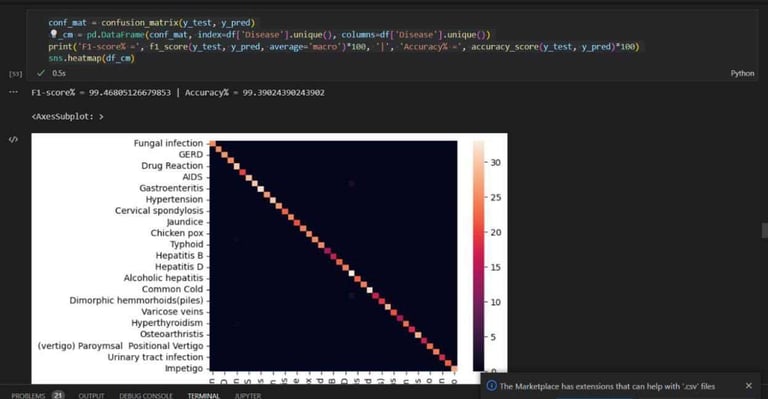Click the Cervical spondylosis axis label
The image size is (768, 399).
(x=159, y=211)
